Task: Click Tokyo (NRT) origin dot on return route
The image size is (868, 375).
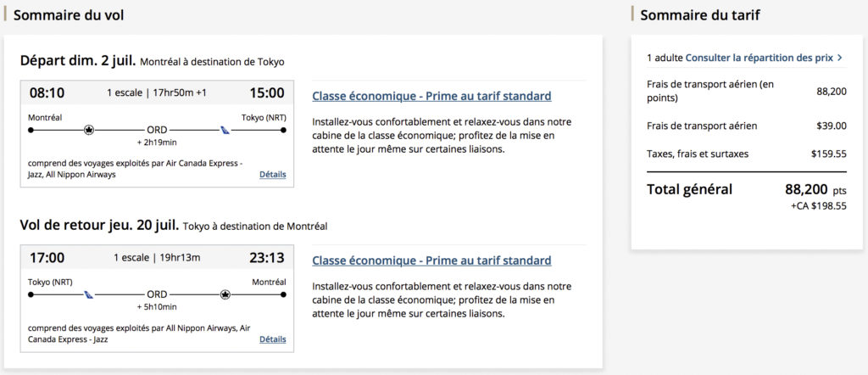Action: [x=31, y=294]
